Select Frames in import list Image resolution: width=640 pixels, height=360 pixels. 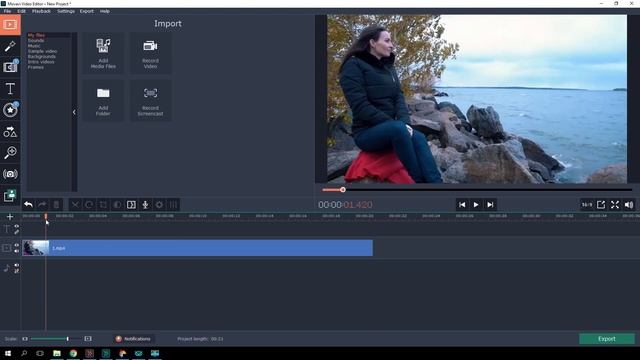coord(36,67)
